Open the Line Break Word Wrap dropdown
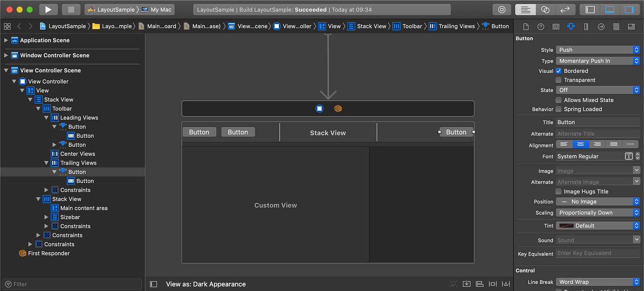644x291 pixels. (x=598, y=282)
